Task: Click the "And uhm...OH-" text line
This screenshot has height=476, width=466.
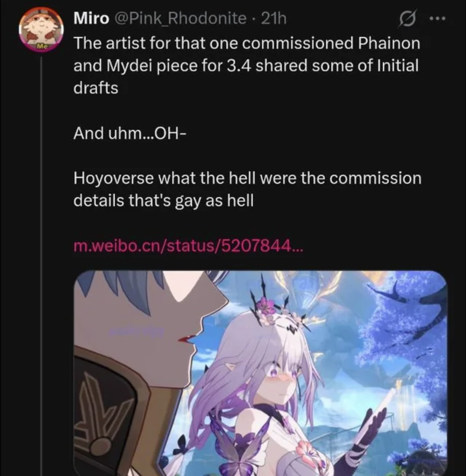Action: [x=130, y=133]
